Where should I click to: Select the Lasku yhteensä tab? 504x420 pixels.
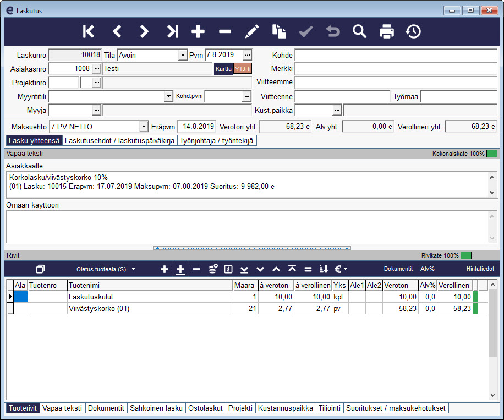[34, 140]
